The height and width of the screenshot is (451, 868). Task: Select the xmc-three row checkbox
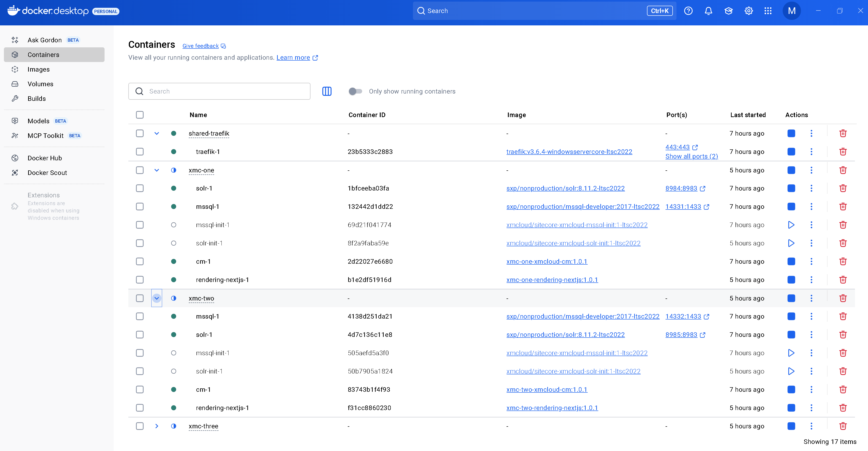tap(140, 426)
